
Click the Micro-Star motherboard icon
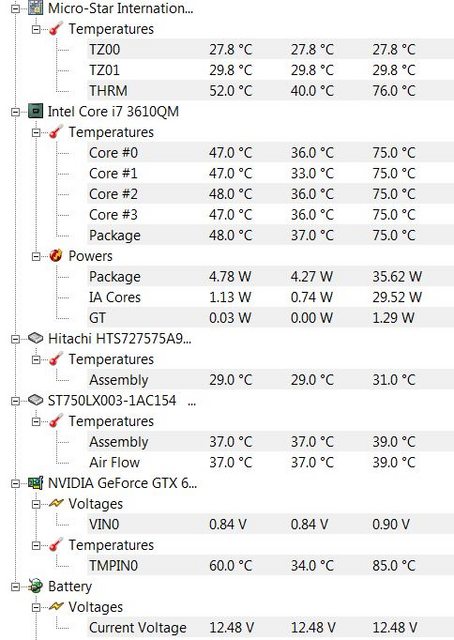point(36,7)
